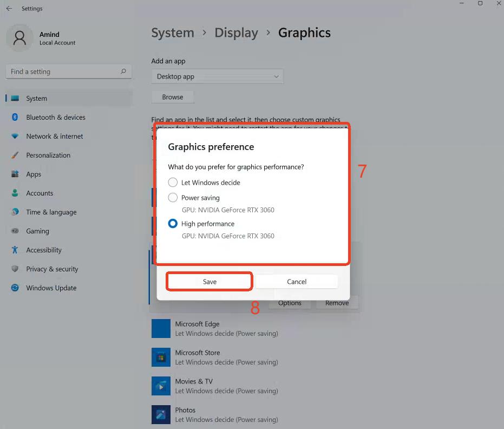Click Display in the breadcrumb path
504x429 pixels.
236,33
